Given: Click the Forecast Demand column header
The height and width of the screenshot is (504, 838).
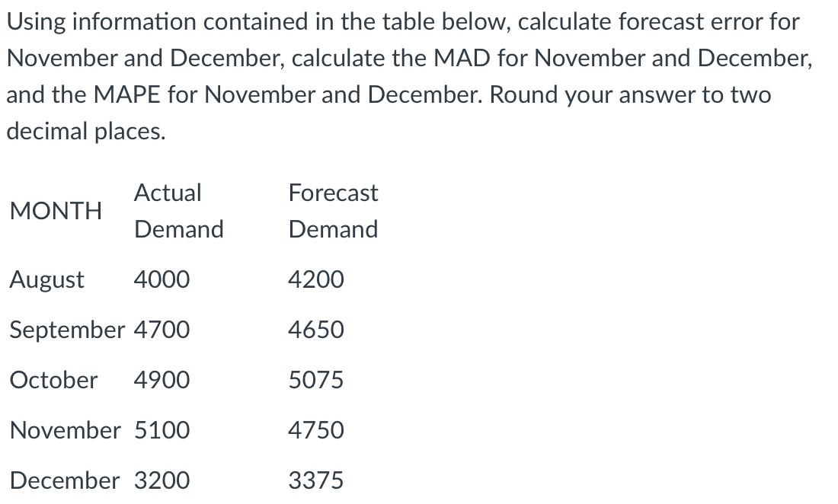Looking at the screenshot, I should (x=333, y=211).
